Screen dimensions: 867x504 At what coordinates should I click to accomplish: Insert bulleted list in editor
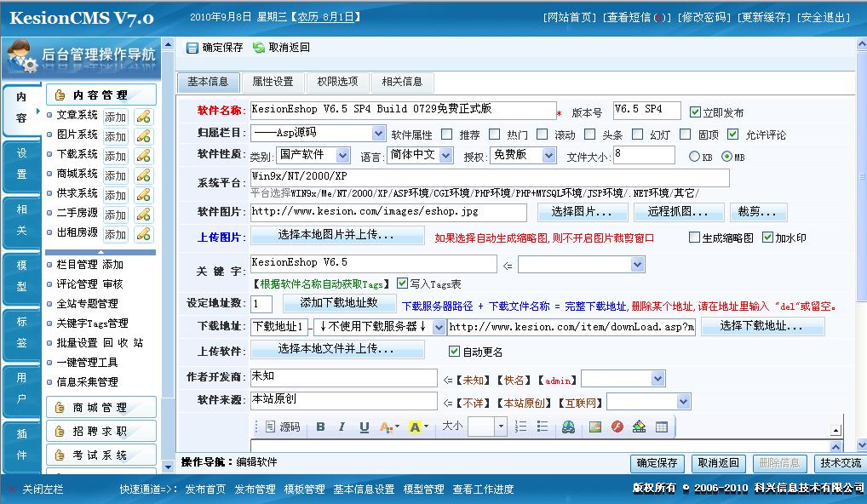pyautogui.click(x=543, y=427)
